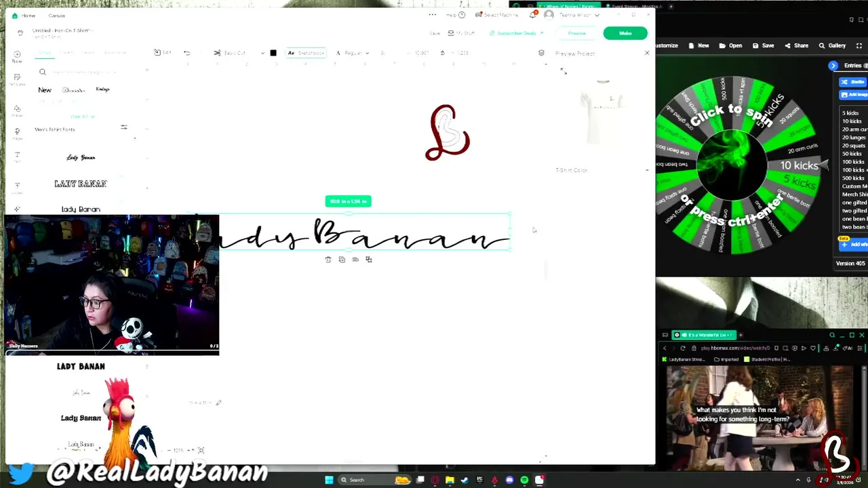Viewport: 868px width, 488px height.
Task: Expand the T-Shirt Color section
Action: 646,170
